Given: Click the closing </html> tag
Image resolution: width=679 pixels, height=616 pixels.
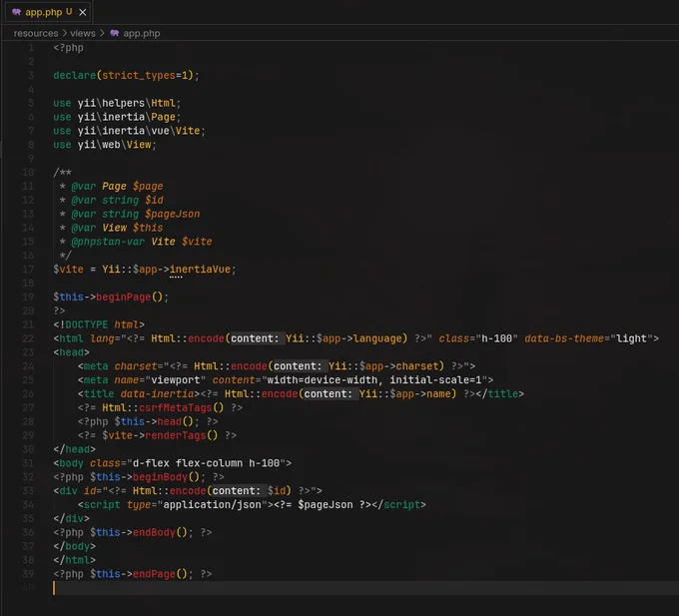Looking at the screenshot, I should click(75, 560).
